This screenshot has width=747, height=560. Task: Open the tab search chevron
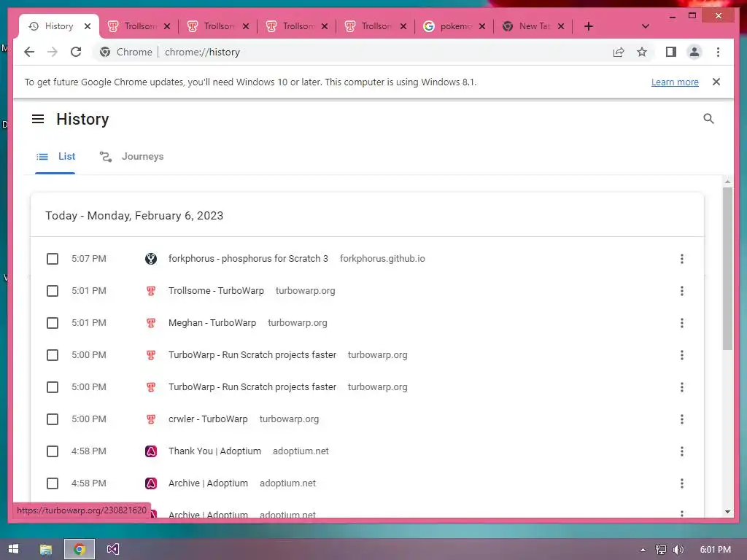coord(646,26)
